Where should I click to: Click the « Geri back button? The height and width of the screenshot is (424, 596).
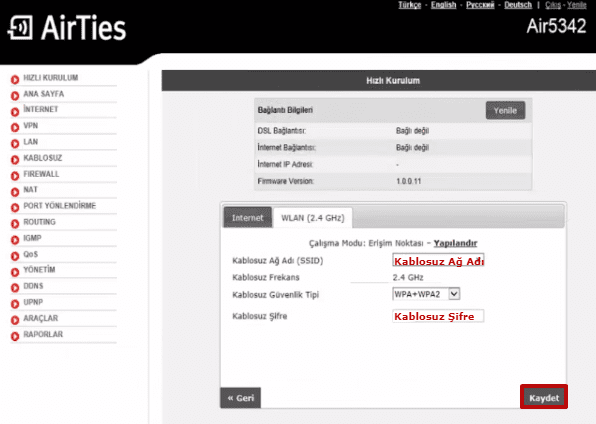[241, 398]
